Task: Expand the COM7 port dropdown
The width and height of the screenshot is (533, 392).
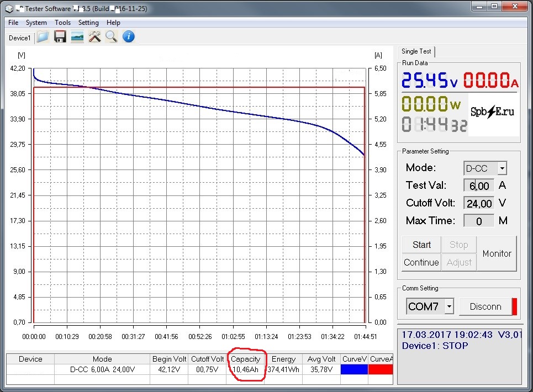Action: coord(449,306)
